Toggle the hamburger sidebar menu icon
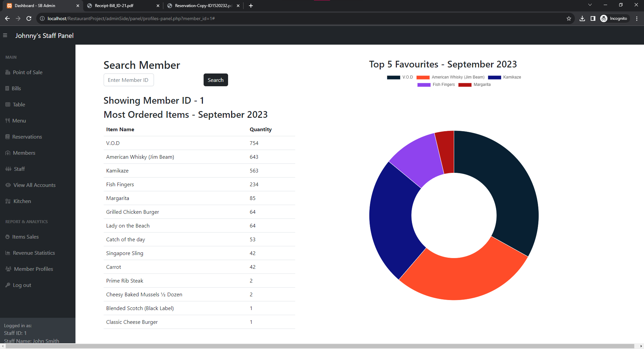This screenshot has height=349, width=644. point(5,35)
